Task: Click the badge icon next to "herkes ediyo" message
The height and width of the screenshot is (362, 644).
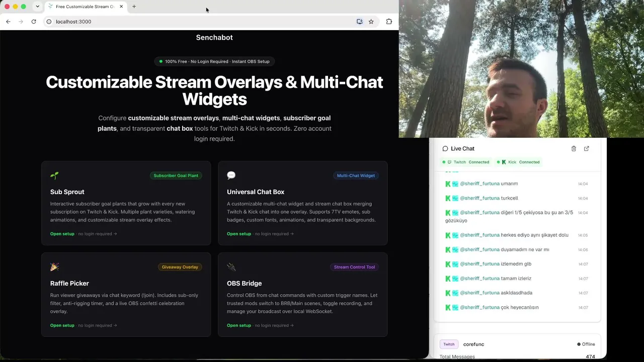Action: [x=455, y=235]
